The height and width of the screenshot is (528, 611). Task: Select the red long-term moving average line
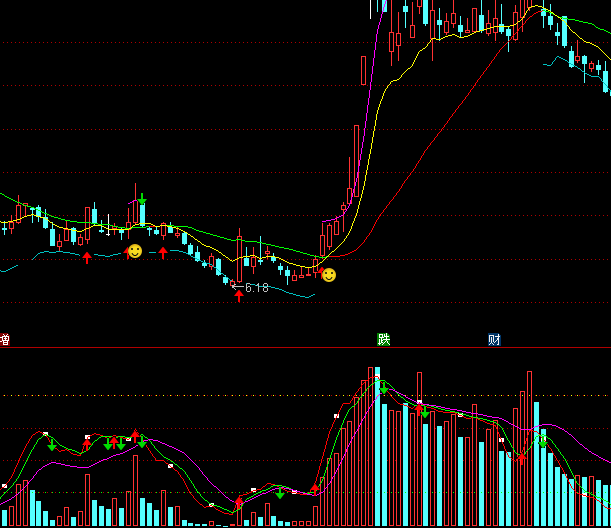pos(440,130)
